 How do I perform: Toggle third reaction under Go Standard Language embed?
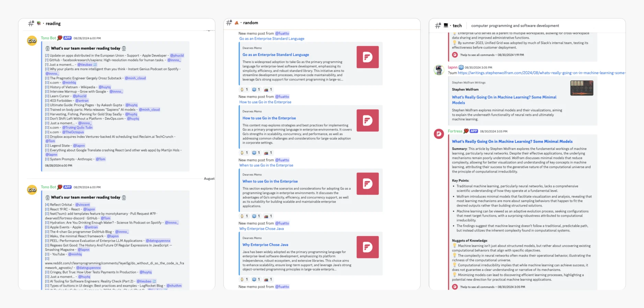tap(268, 89)
